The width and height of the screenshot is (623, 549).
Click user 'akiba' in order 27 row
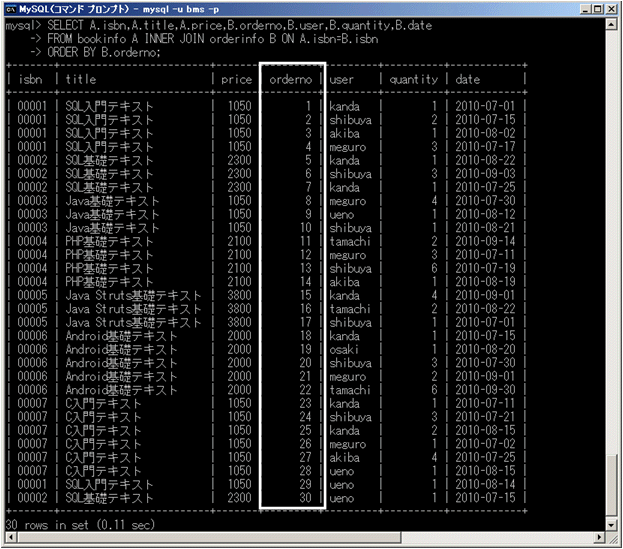(344, 457)
